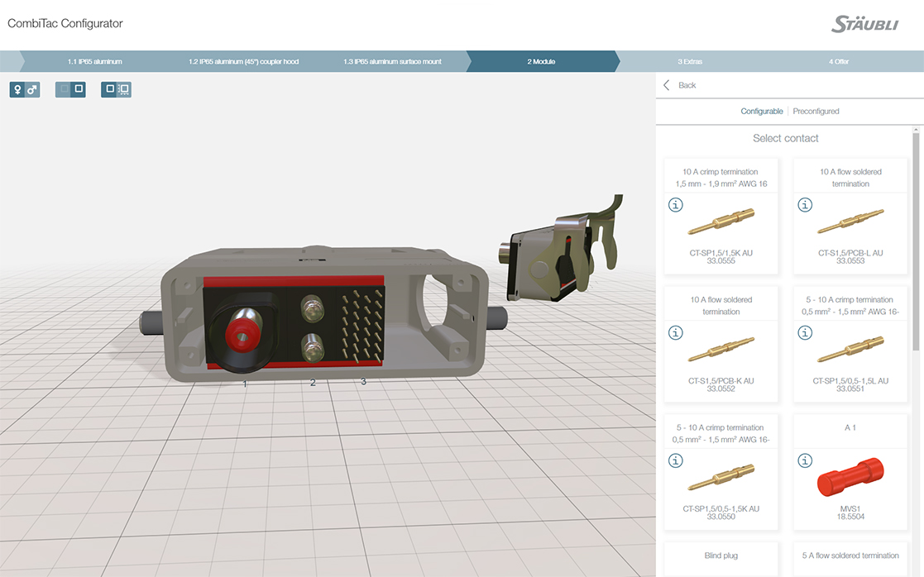Open info for CT-S1,5/PCB-K AU contact
924x577 pixels.
coord(676,333)
